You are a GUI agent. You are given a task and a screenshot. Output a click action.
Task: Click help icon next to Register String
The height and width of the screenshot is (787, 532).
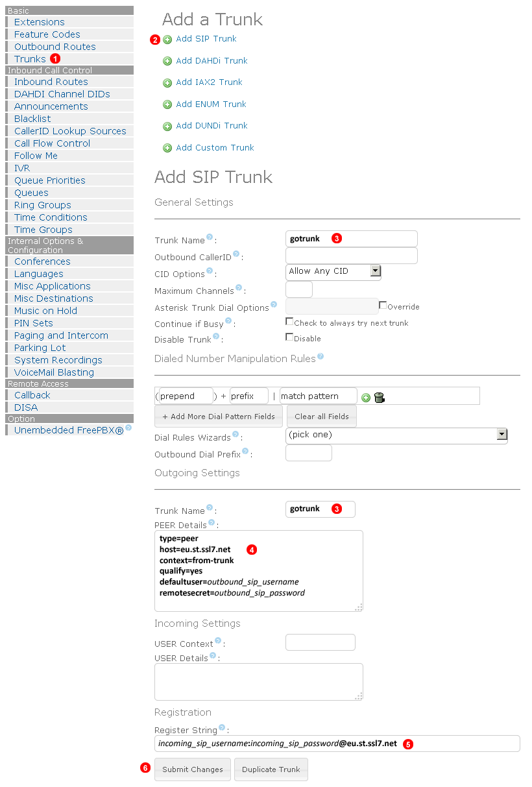[222, 728]
